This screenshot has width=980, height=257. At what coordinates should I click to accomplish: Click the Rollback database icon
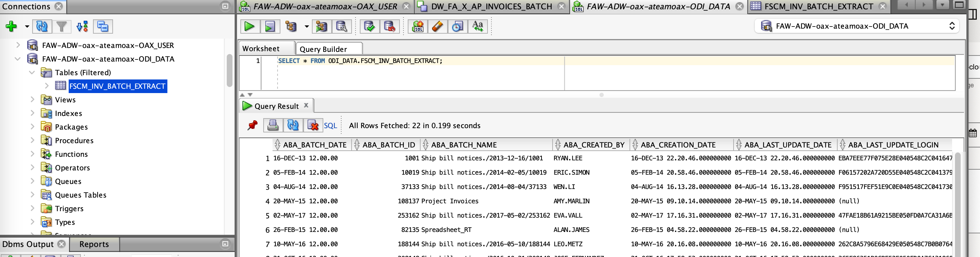pyautogui.click(x=389, y=26)
